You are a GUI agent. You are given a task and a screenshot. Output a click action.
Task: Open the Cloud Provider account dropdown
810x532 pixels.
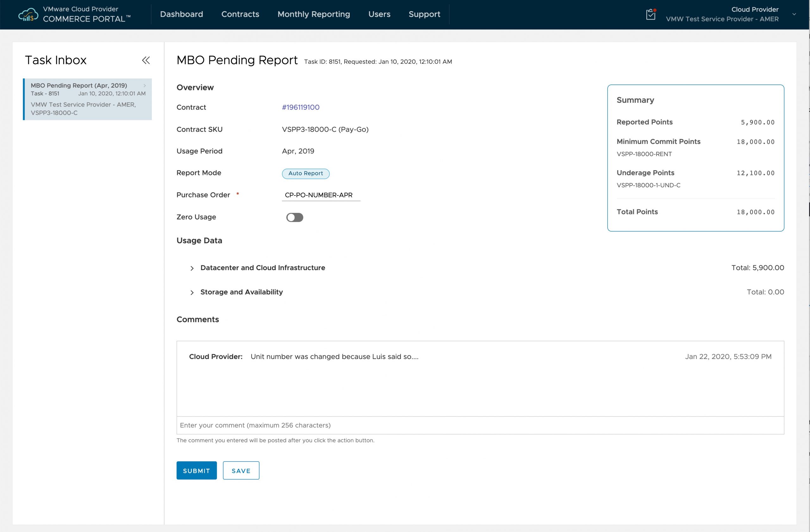click(794, 14)
